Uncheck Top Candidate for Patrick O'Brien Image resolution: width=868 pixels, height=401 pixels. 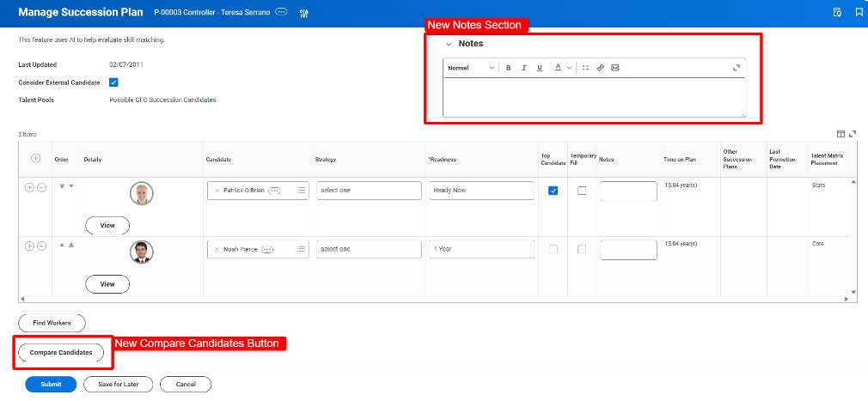553,191
